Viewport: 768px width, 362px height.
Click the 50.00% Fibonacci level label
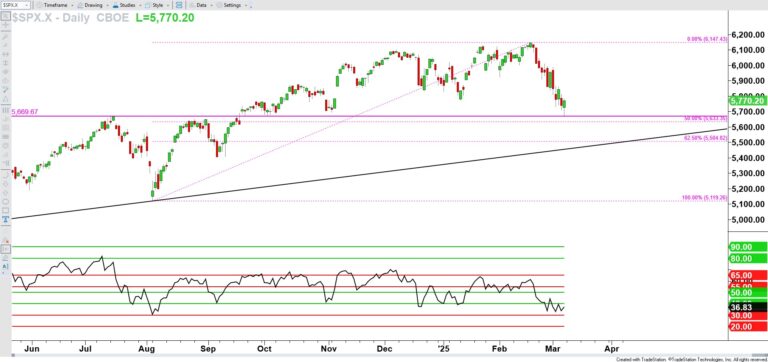click(706, 119)
